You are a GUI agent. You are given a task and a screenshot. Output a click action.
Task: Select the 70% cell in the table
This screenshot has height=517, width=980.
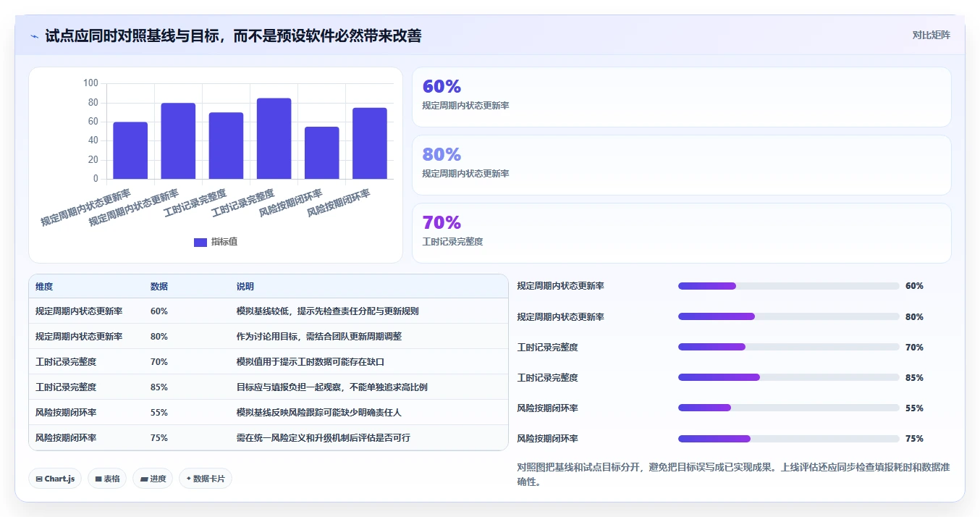(159, 362)
